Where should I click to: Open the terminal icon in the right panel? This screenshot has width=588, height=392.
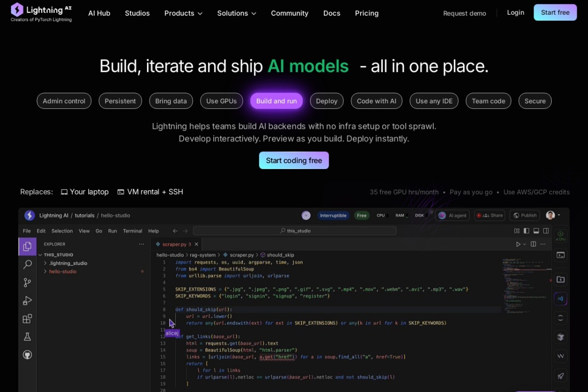(561, 255)
